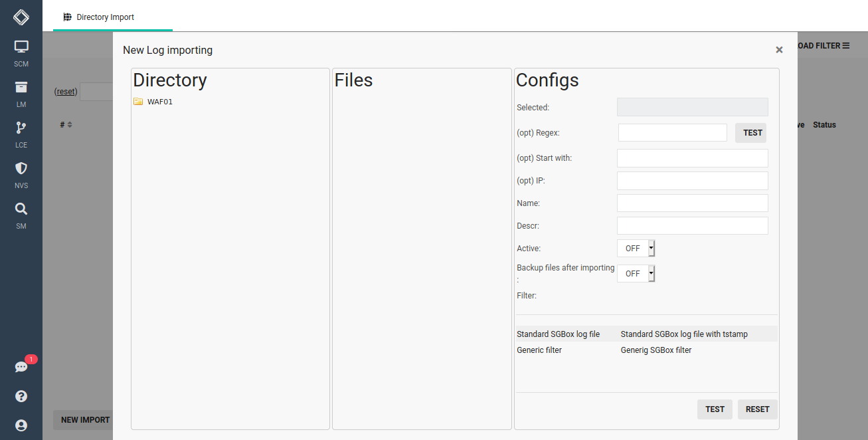The image size is (868, 440).
Task: Click the reset link above the table
Action: pyautogui.click(x=65, y=91)
